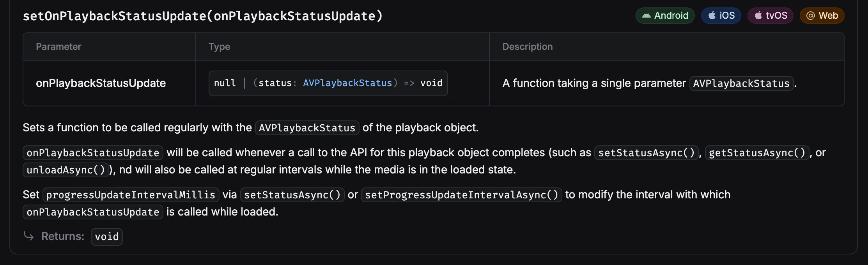
Task: Click unloadAsync() inline code
Action: point(66,170)
